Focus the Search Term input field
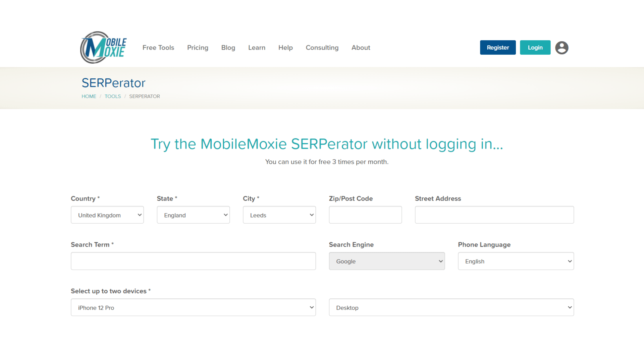This screenshot has width=644, height=362. click(193, 261)
